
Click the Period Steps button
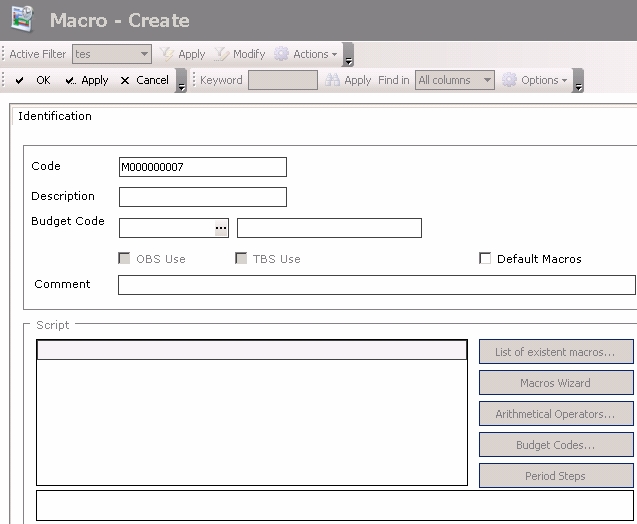[556, 476]
